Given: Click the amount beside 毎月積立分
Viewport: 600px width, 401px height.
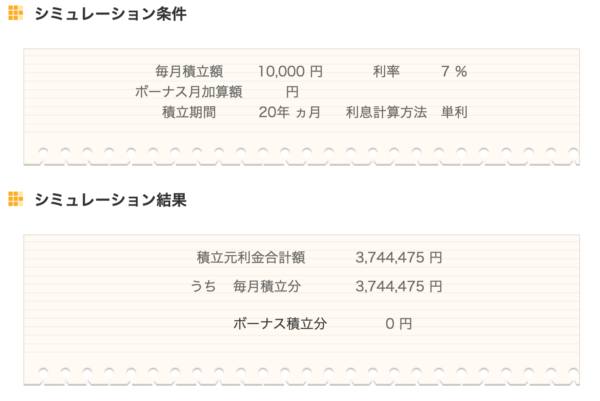Looking at the screenshot, I should (398, 287).
